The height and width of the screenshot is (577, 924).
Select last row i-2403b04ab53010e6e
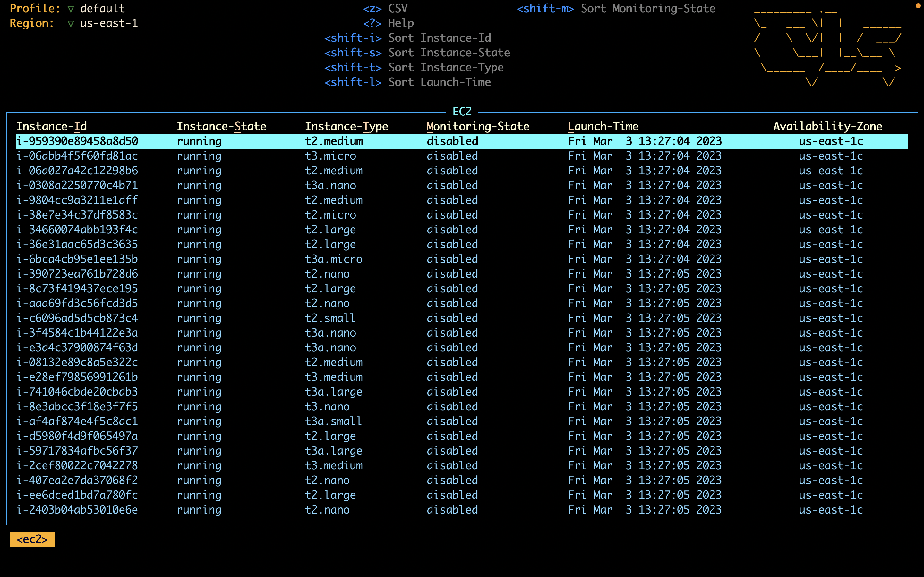click(77, 510)
